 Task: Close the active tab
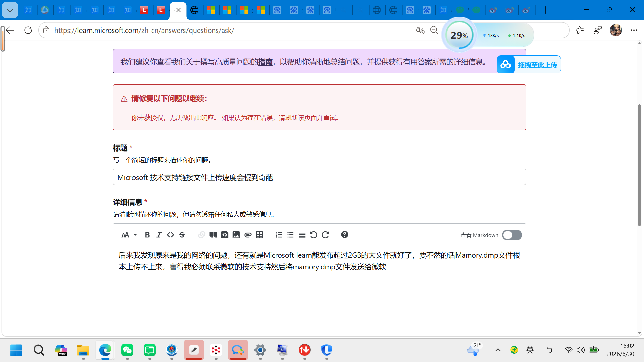click(x=179, y=10)
